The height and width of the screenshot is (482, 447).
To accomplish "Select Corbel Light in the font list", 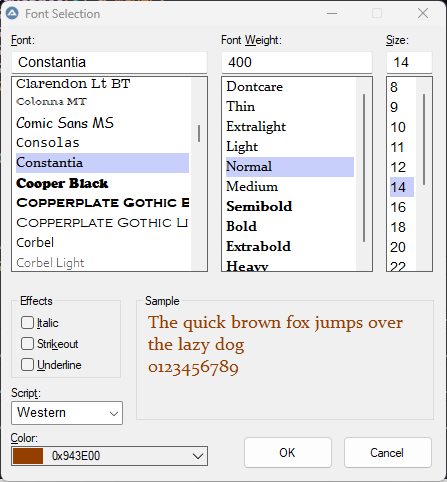I will coord(102,263).
